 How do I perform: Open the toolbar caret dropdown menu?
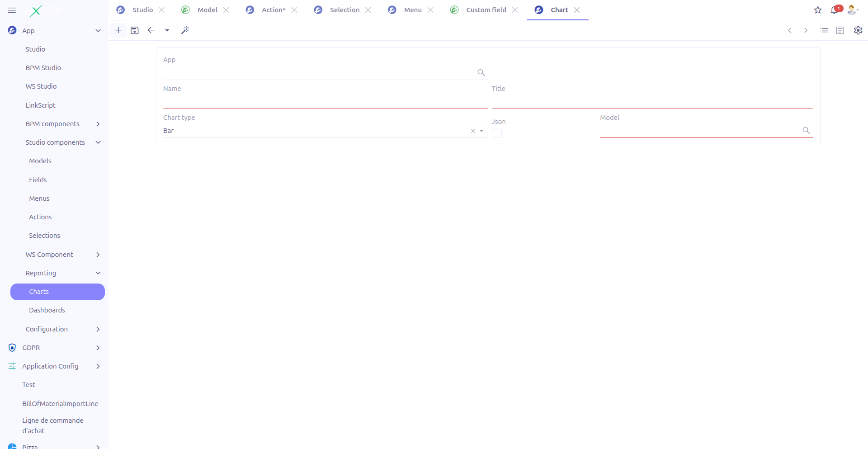click(167, 30)
